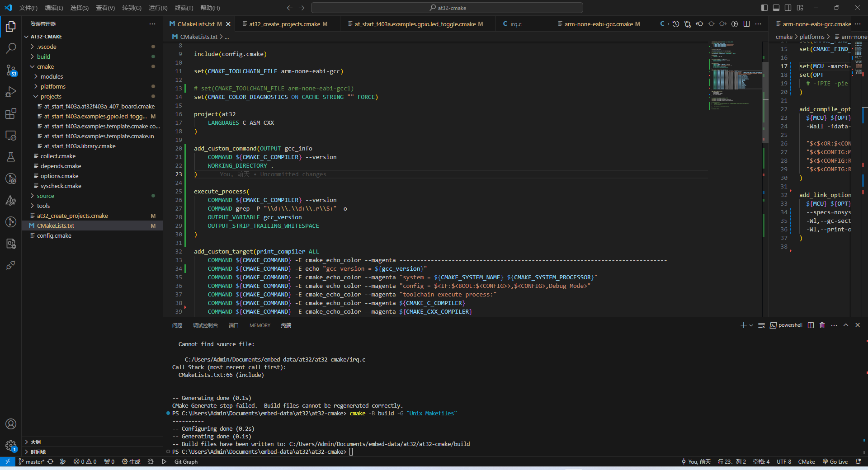The image size is (868, 470).
Task: Click CMake language mode in status bar
Action: pos(806,462)
